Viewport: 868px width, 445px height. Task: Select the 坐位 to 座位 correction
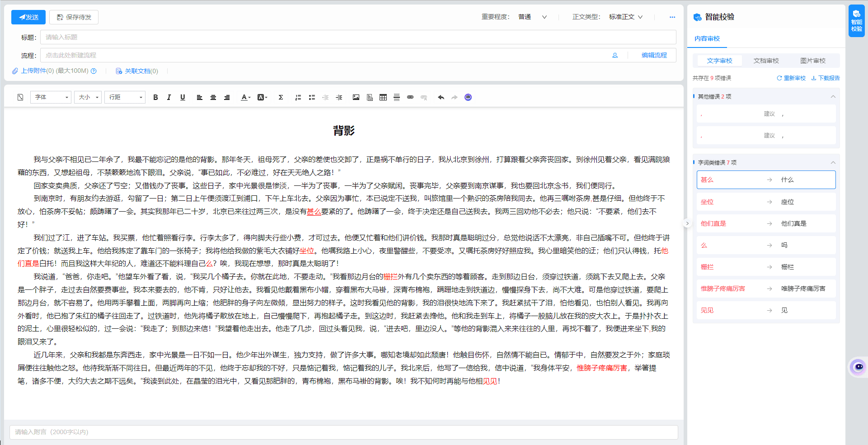click(766, 202)
